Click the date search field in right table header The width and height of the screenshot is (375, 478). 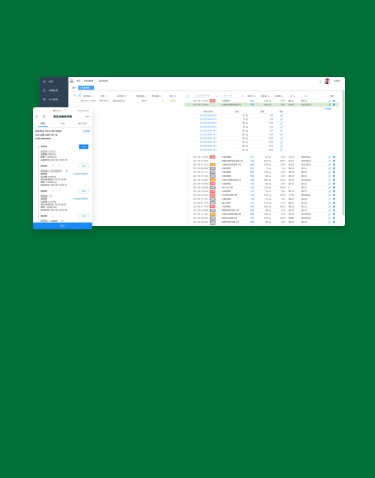click(x=205, y=96)
